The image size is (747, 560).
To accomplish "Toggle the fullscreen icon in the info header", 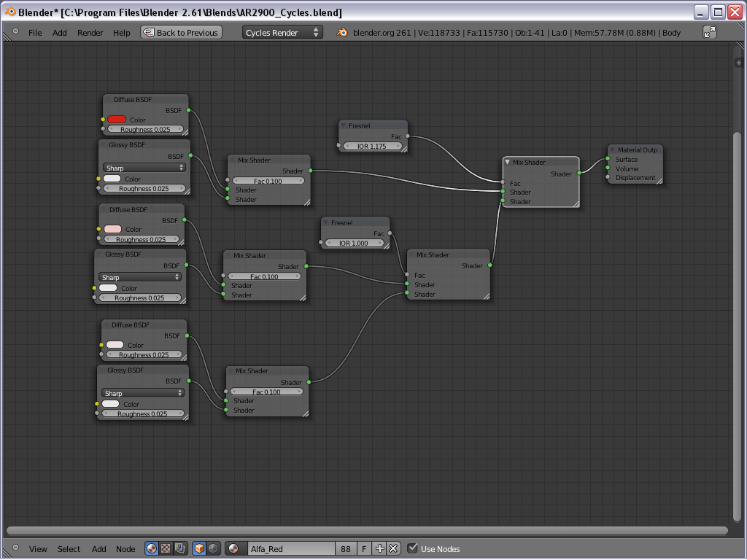I will tap(709, 32).
